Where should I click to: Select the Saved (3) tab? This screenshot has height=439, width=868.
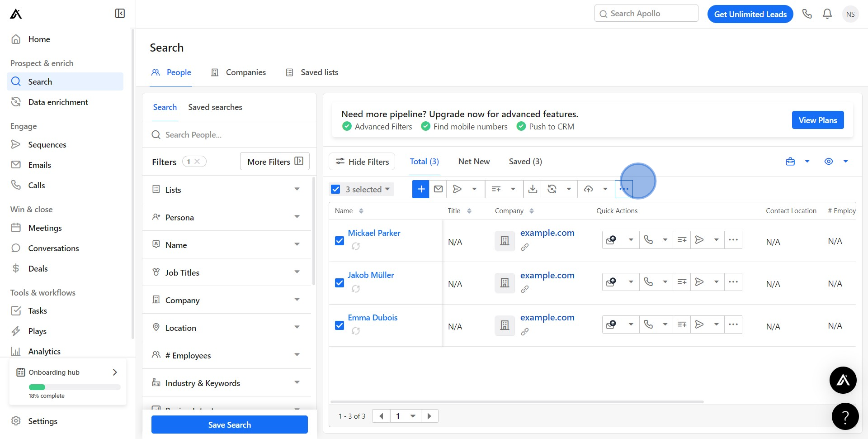(x=525, y=162)
